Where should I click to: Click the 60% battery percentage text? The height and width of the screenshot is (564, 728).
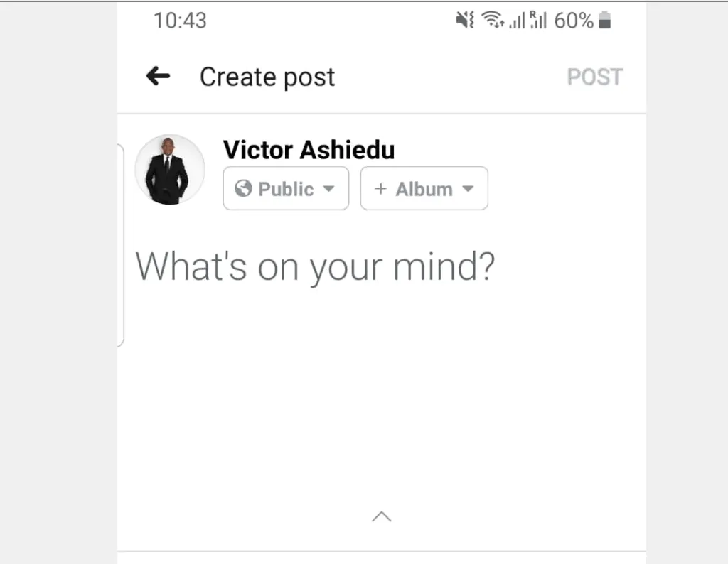574,20
